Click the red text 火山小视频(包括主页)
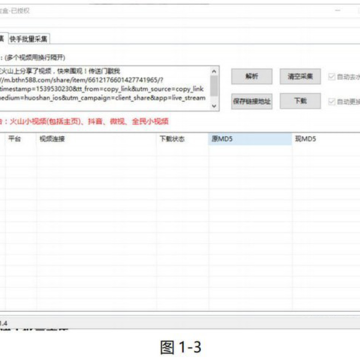The image size is (360, 360). pyautogui.click(x=44, y=121)
